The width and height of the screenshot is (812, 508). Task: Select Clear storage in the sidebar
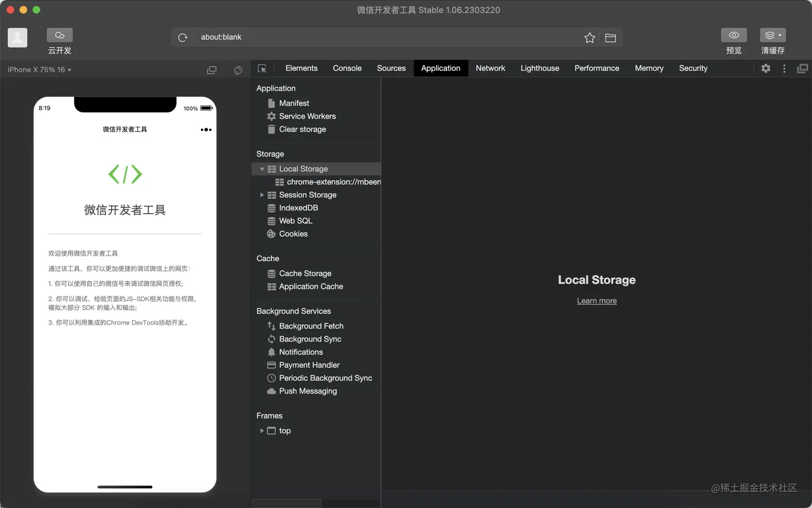[302, 129]
